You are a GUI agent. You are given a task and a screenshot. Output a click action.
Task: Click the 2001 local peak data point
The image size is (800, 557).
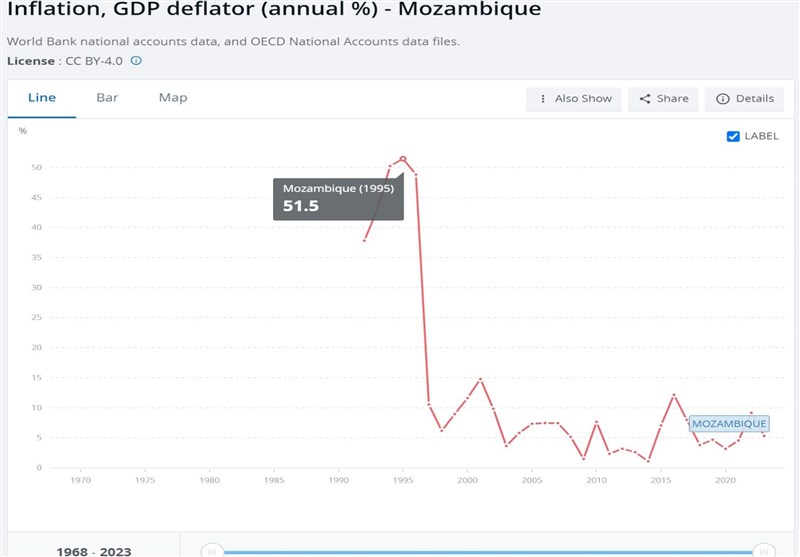[481, 379]
